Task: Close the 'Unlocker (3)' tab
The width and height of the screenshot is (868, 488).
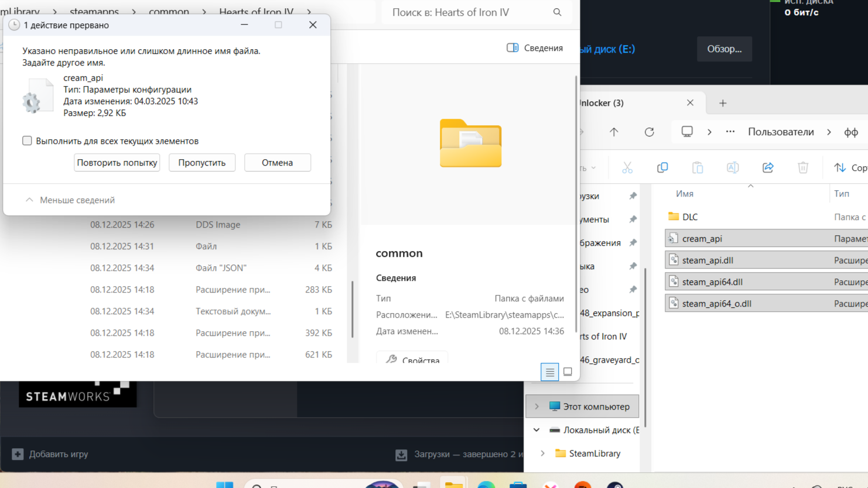Action: coord(690,103)
